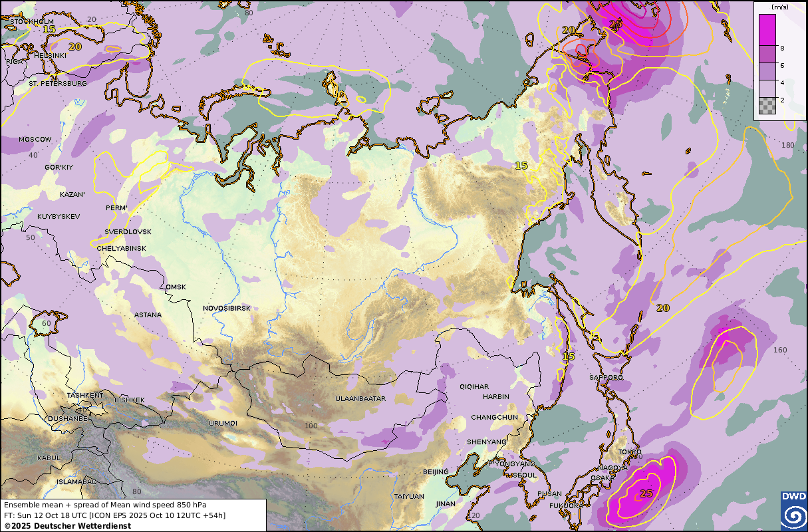The width and height of the screenshot is (808, 532).
Task: Click the 25 contour label south of Japan
Action: pyautogui.click(x=646, y=493)
